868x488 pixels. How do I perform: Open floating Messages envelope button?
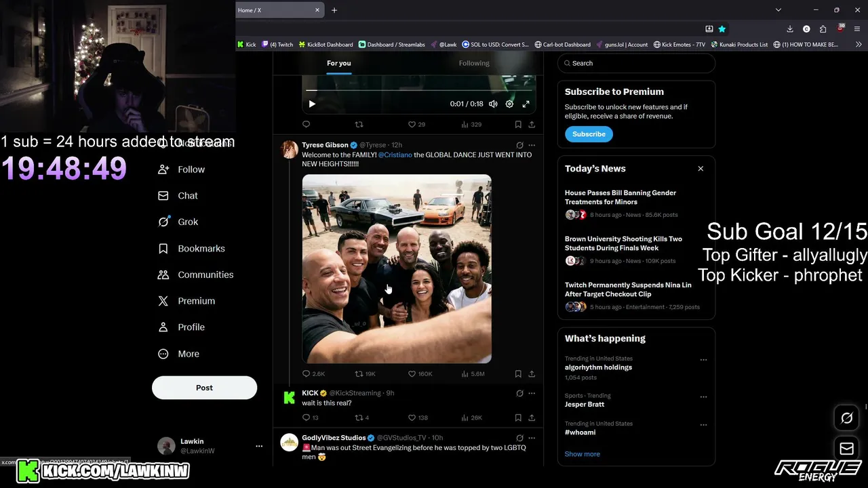tap(846, 448)
